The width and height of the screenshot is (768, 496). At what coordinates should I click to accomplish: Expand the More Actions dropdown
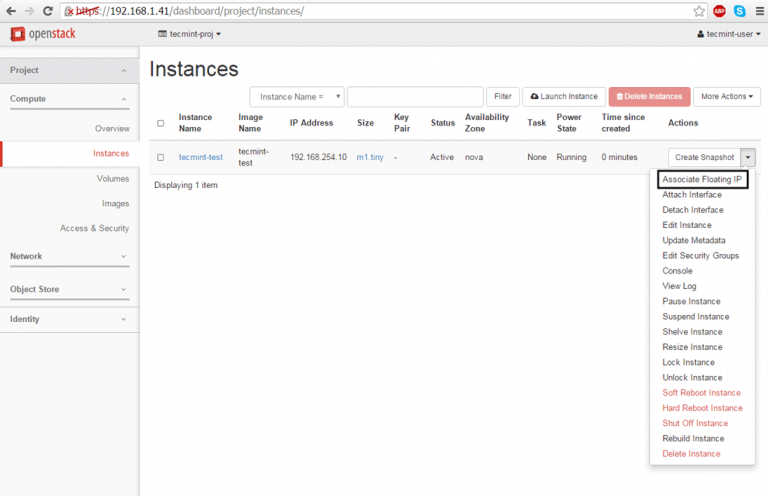click(726, 97)
